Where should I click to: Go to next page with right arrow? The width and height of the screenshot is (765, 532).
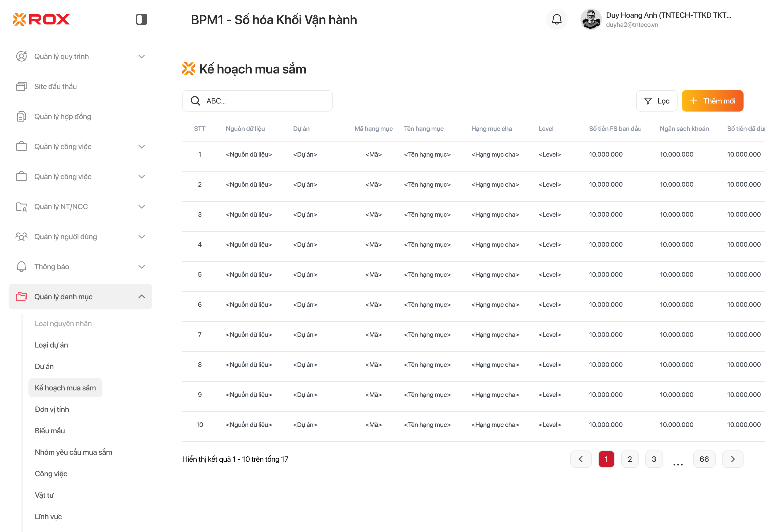[732, 459]
